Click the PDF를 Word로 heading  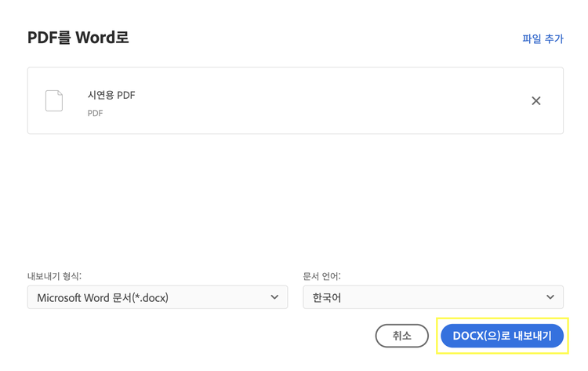[78, 37]
